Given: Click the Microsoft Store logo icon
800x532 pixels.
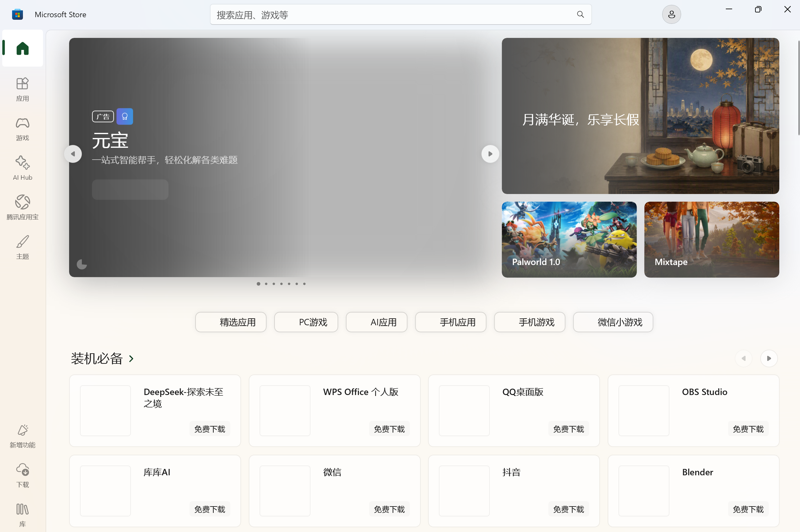Looking at the screenshot, I should (17, 15).
